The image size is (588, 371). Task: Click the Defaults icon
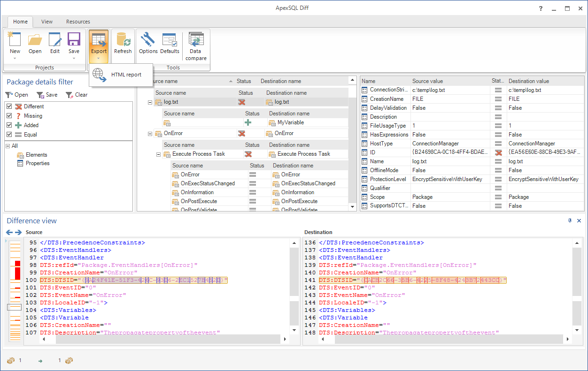click(170, 39)
